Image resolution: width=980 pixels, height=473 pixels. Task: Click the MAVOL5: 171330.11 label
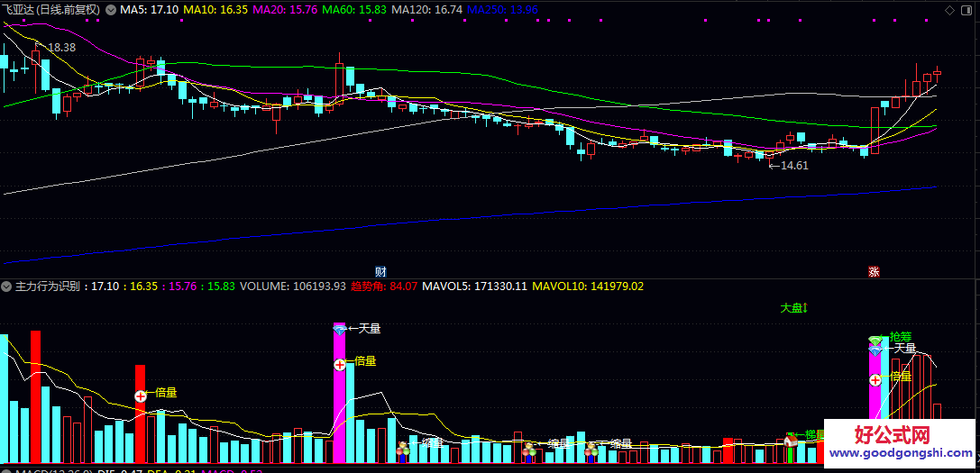point(475,287)
